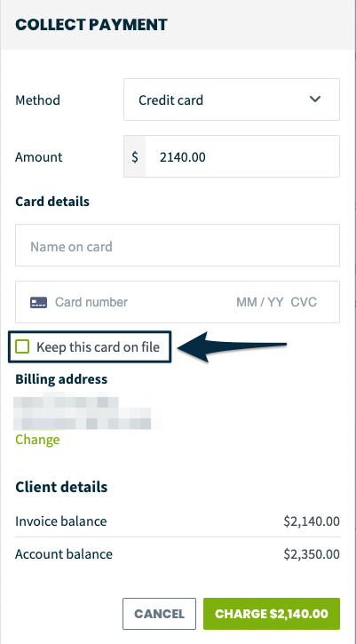Click the Account balance $2,350.00 value
The height and width of the screenshot is (644, 356).
tap(312, 554)
